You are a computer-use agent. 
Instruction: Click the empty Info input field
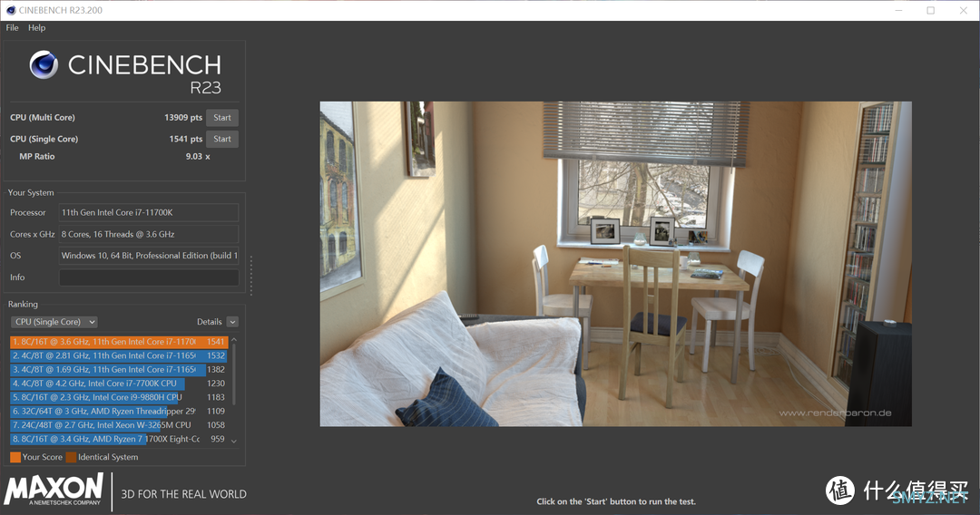coord(149,277)
